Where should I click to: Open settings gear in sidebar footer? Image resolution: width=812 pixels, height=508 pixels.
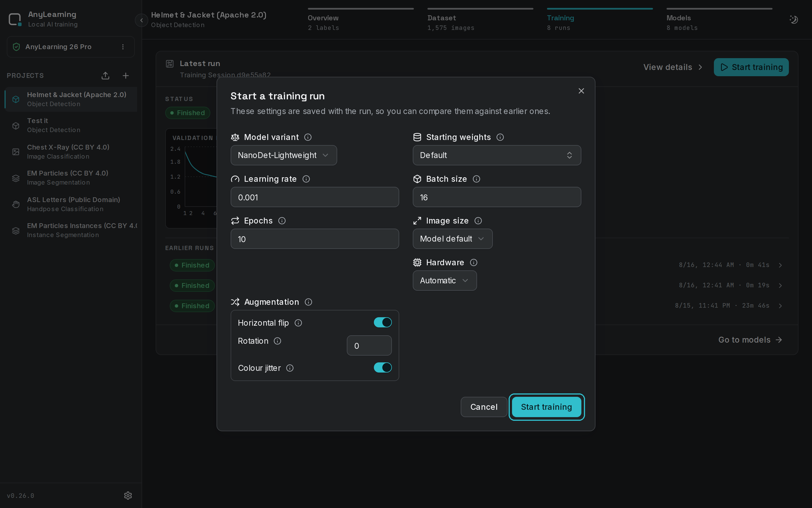[128, 496]
